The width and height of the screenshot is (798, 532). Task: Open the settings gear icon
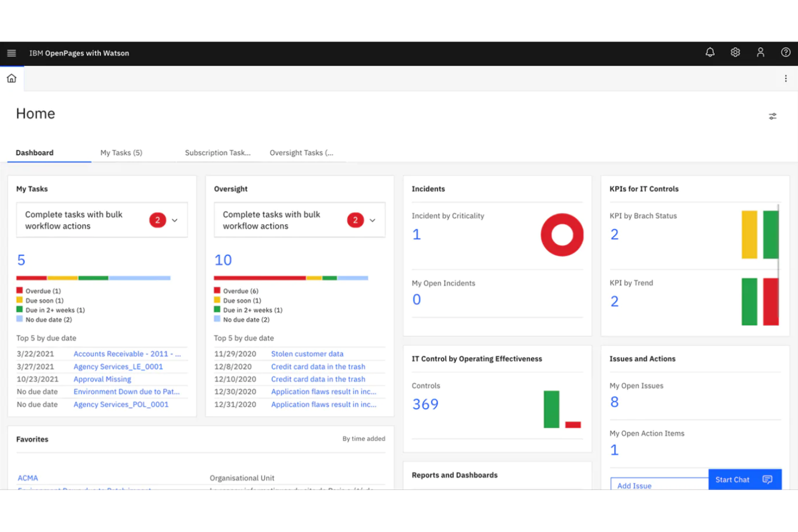735,52
